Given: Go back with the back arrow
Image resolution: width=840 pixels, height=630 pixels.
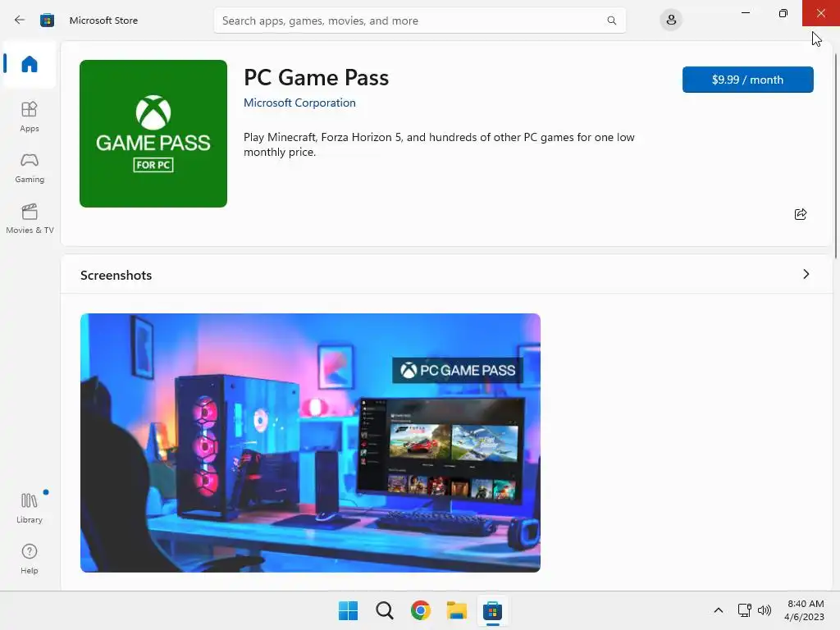Looking at the screenshot, I should pyautogui.click(x=20, y=21).
